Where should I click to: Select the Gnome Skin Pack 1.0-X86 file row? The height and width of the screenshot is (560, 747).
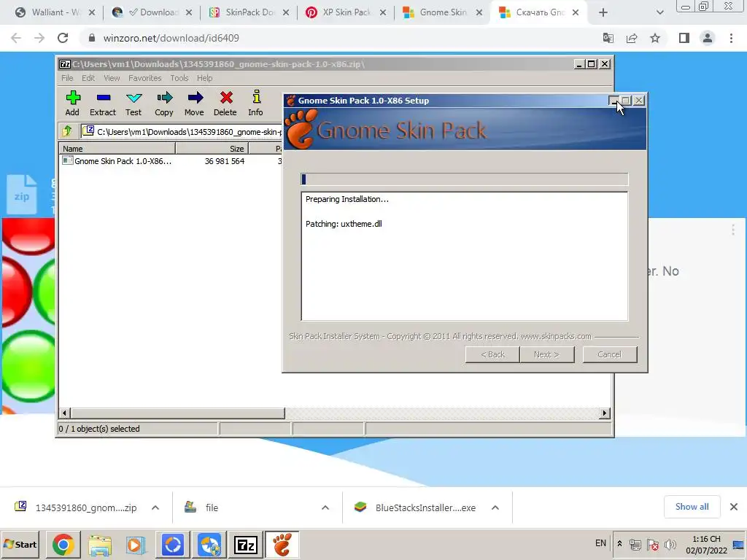tap(171, 161)
